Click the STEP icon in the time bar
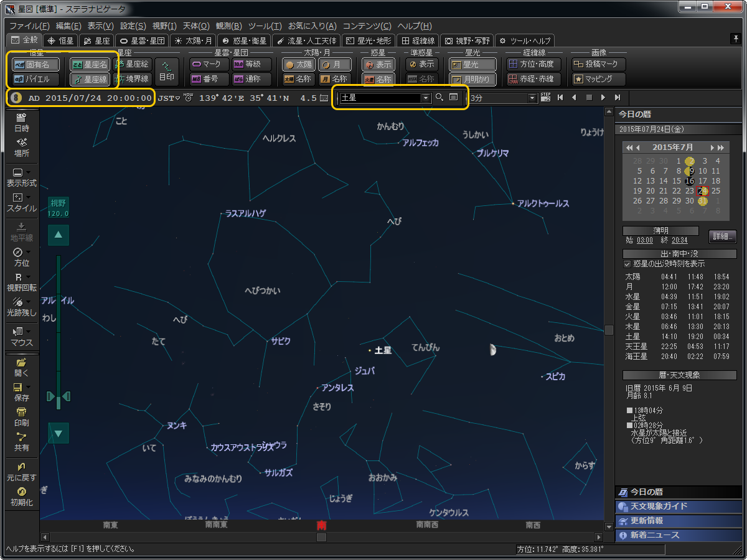The height and width of the screenshot is (560, 747). (x=546, y=98)
